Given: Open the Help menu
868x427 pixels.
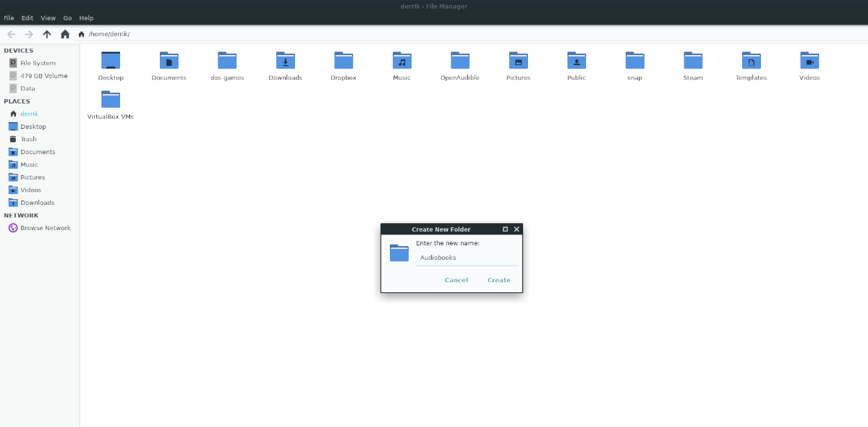Looking at the screenshot, I should pyautogui.click(x=86, y=17).
